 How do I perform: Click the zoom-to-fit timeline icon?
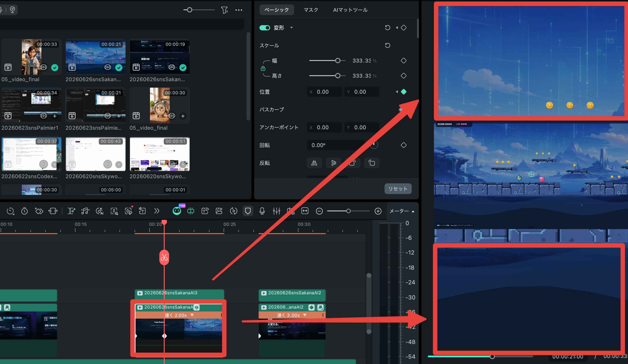point(305,211)
